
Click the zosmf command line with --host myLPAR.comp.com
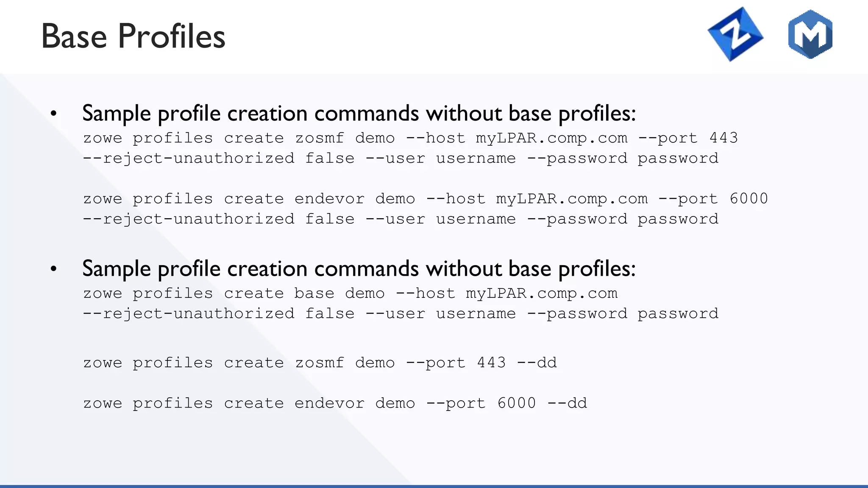410,138
